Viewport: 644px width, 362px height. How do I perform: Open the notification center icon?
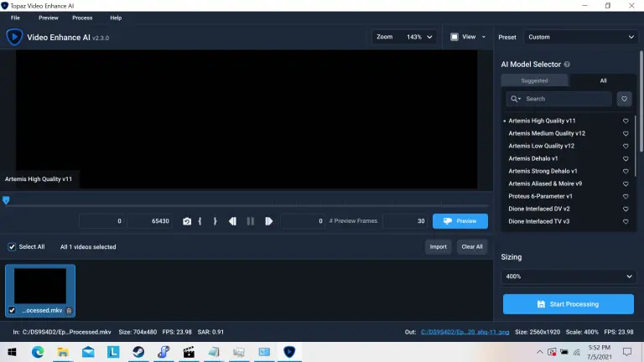tap(627, 352)
